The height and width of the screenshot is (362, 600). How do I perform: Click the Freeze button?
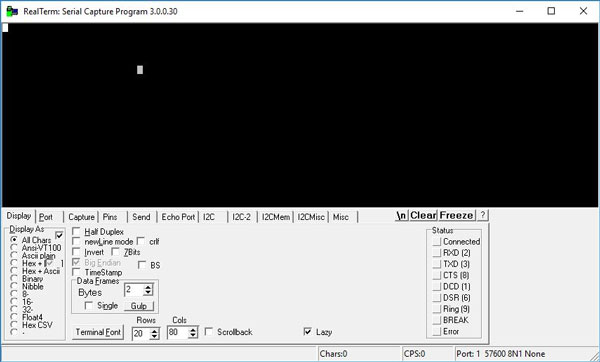coord(457,215)
